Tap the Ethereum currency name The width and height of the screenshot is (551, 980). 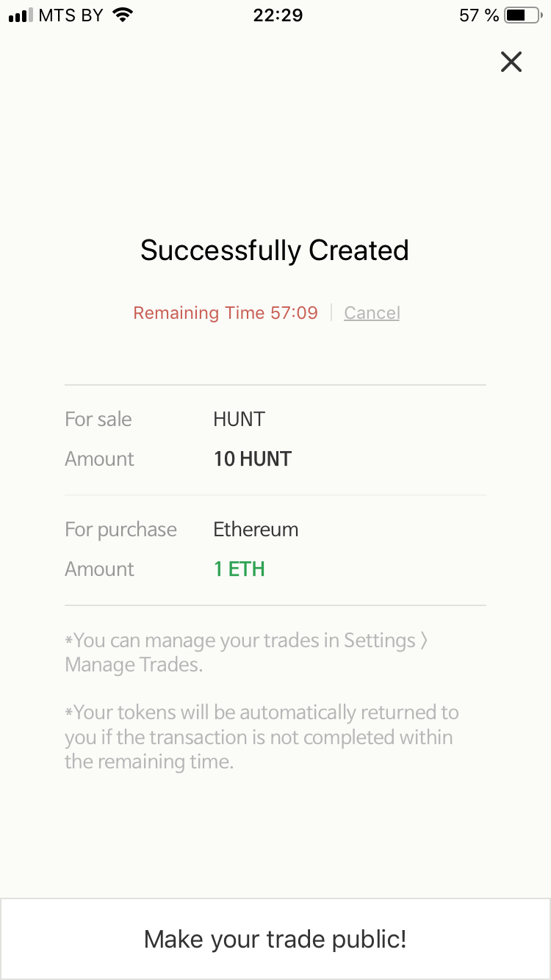[256, 530]
